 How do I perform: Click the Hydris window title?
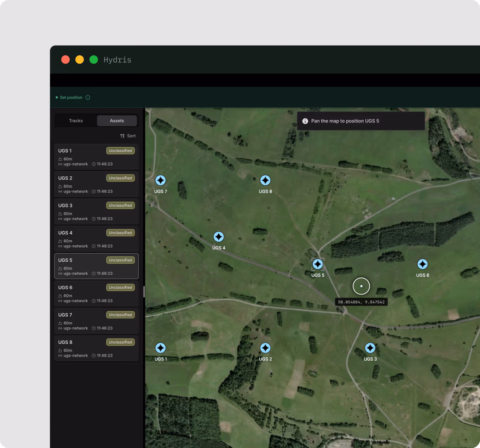[x=117, y=60]
